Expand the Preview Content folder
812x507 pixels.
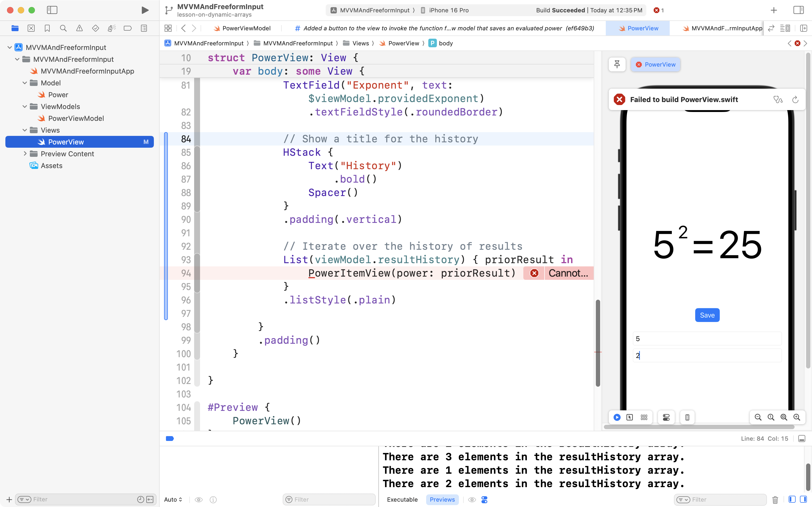point(25,154)
